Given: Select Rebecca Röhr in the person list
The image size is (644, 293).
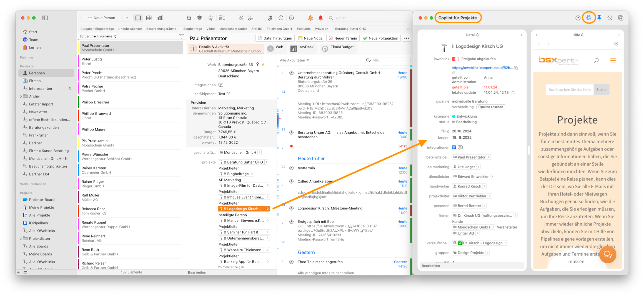Looking at the screenshot, I should (131, 211).
